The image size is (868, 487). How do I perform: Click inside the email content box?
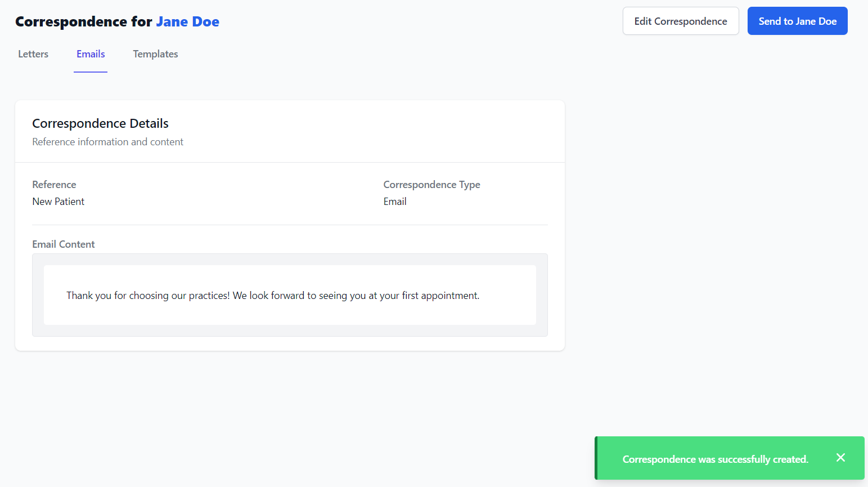tap(290, 295)
